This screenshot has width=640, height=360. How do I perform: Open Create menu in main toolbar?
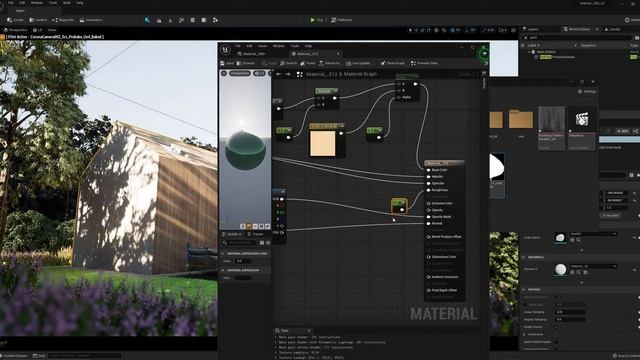tap(15, 20)
